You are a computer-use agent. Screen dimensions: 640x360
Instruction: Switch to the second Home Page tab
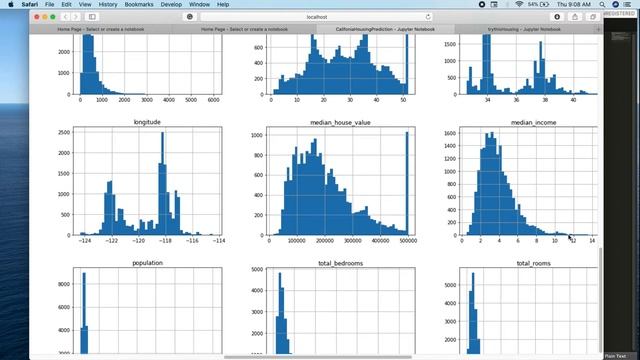pos(244,29)
